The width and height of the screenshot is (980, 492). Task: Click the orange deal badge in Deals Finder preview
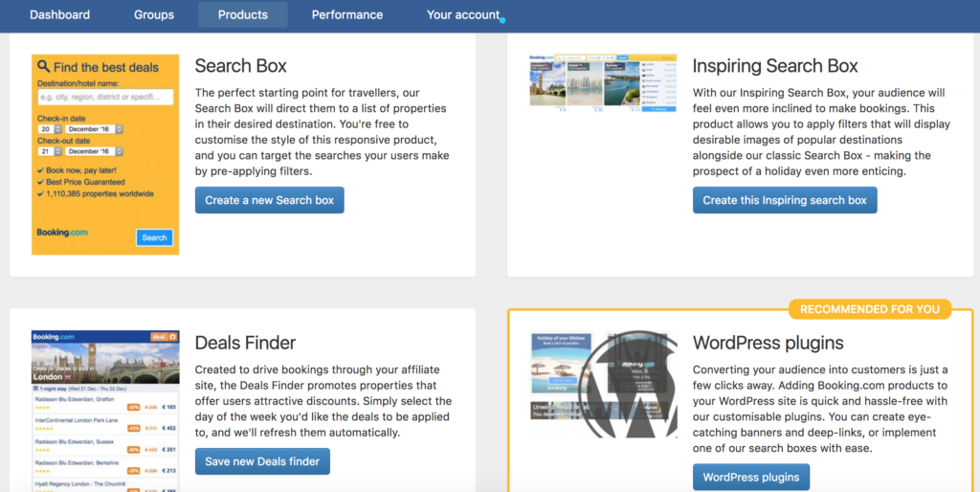(158, 337)
